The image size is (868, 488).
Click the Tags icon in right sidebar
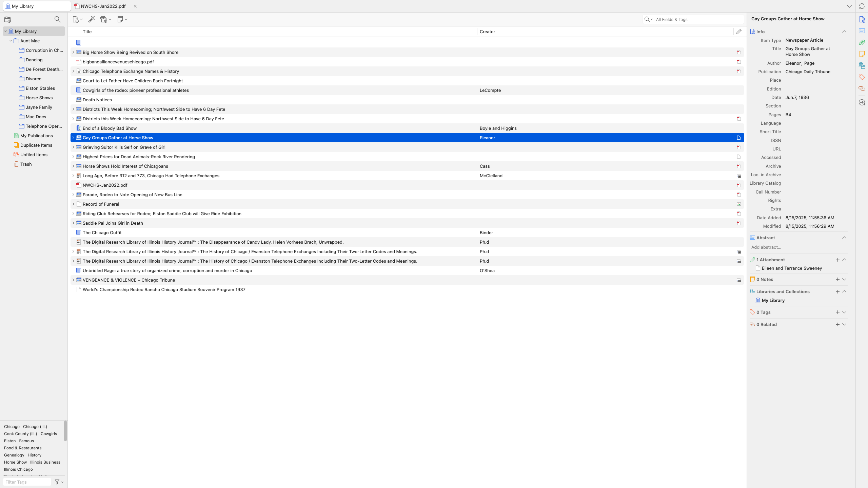click(x=862, y=77)
